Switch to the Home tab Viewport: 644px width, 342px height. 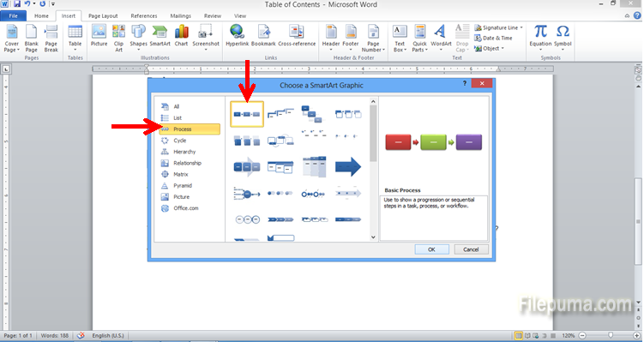coord(41,16)
